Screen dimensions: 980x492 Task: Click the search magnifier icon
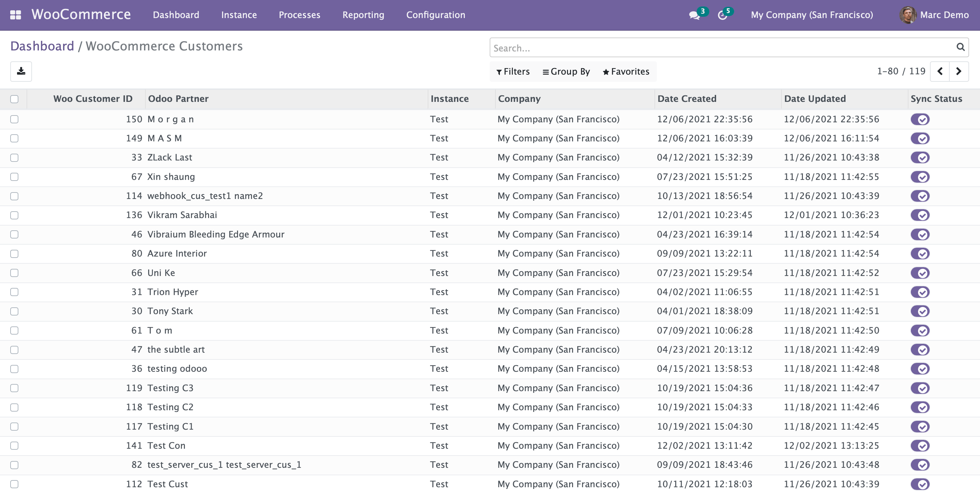(x=960, y=47)
